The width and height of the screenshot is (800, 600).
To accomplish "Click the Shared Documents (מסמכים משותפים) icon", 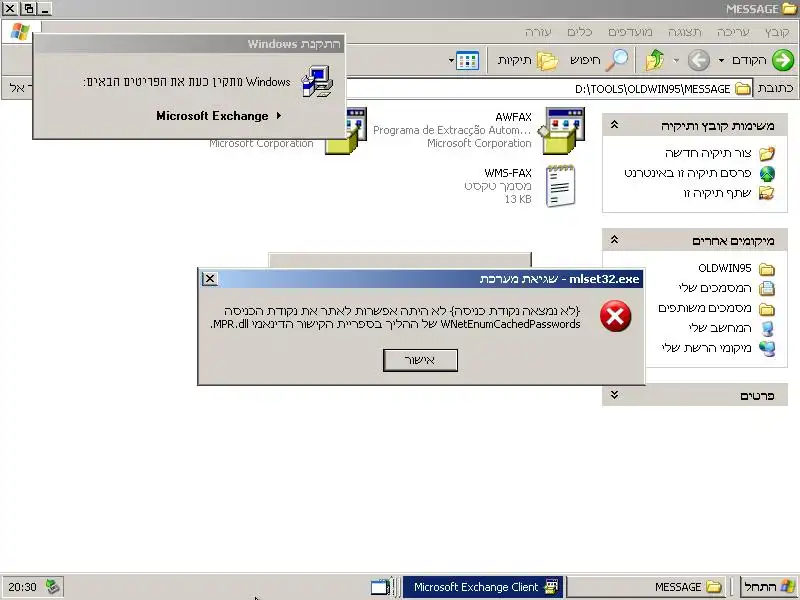I will point(766,309).
